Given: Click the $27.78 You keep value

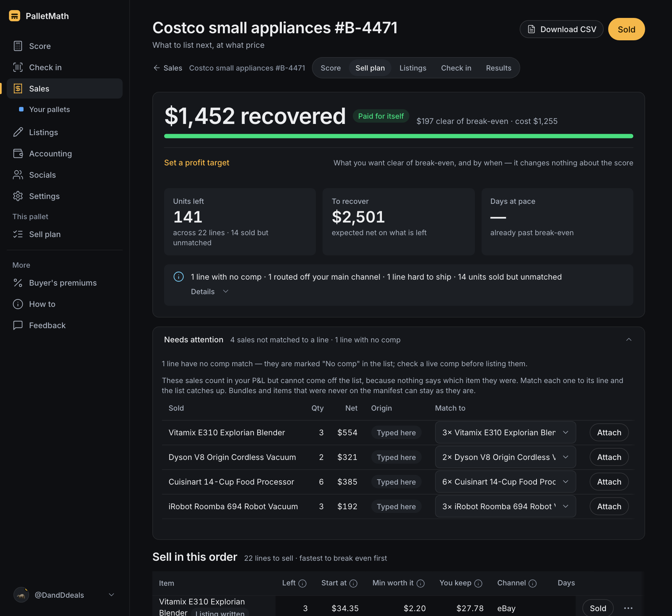Looking at the screenshot, I should (470, 608).
